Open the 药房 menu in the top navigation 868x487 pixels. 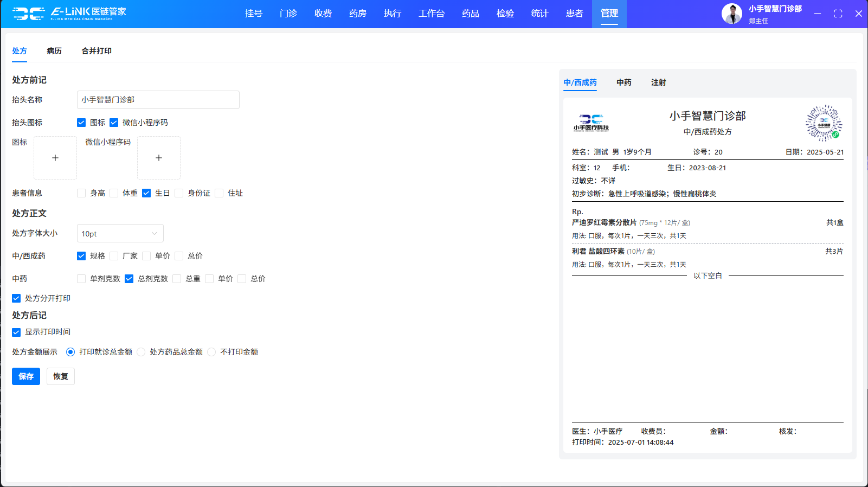357,14
